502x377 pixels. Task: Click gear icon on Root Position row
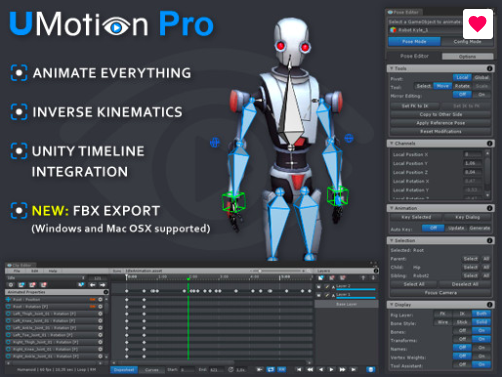[x=100, y=299]
